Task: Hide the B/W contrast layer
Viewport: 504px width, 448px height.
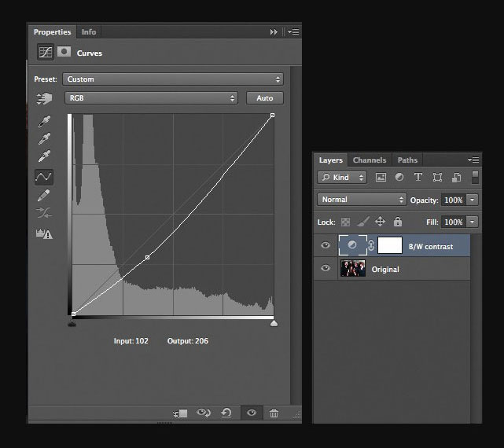Action: [326, 245]
